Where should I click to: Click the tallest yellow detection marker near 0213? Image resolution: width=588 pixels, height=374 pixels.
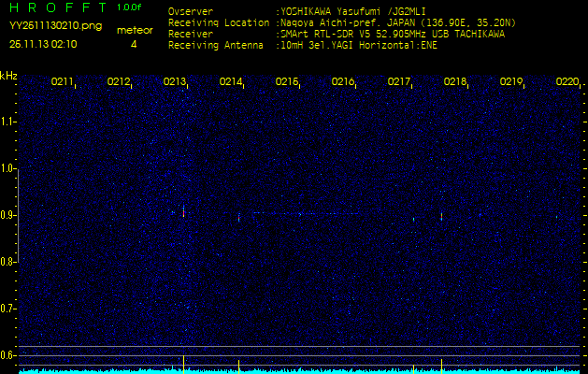coord(183,363)
